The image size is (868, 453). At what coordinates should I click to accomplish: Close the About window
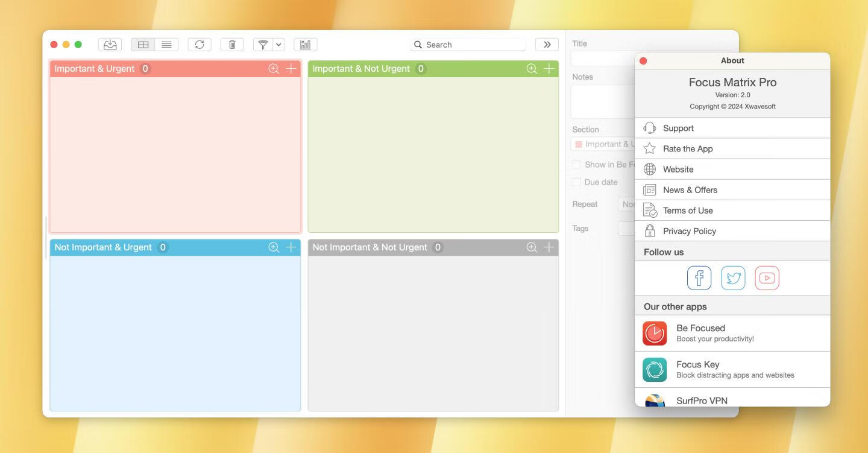click(x=643, y=61)
